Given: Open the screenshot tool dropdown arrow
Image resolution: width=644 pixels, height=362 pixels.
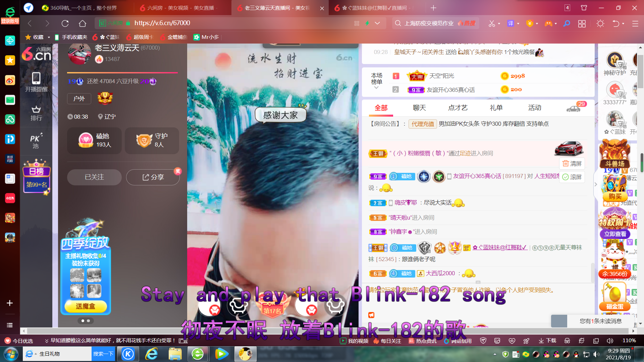Looking at the screenshot, I should coord(499,23).
